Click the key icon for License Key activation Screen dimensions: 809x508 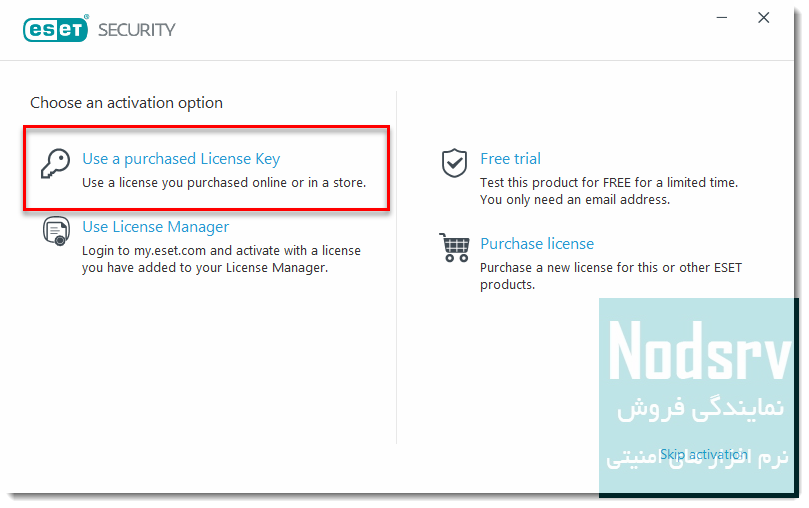pos(56,163)
